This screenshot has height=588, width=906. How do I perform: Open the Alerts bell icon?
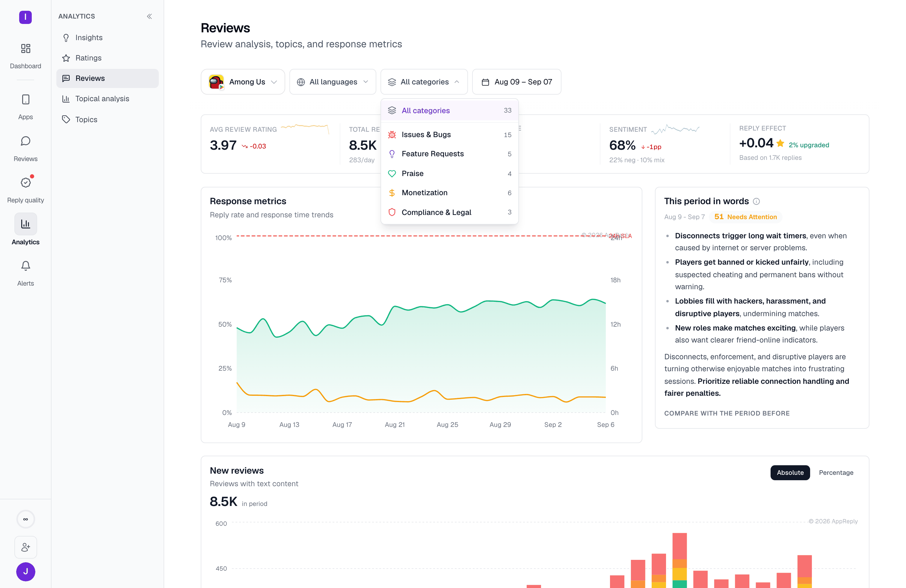pos(25,266)
